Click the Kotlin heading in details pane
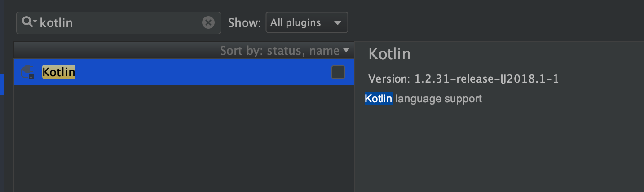The width and height of the screenshot is (644, 192). pyautogui.click(x=389, y=54)
